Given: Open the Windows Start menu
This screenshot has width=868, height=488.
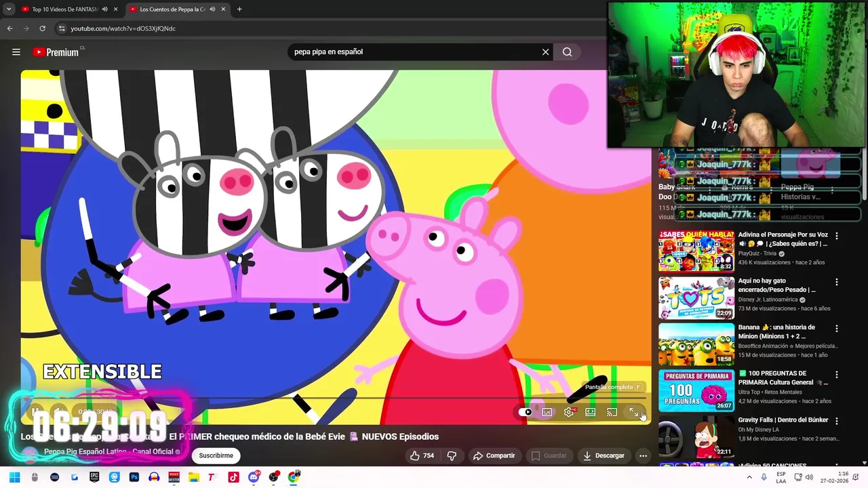Looking at the screenshot, I should coord(14,477).
